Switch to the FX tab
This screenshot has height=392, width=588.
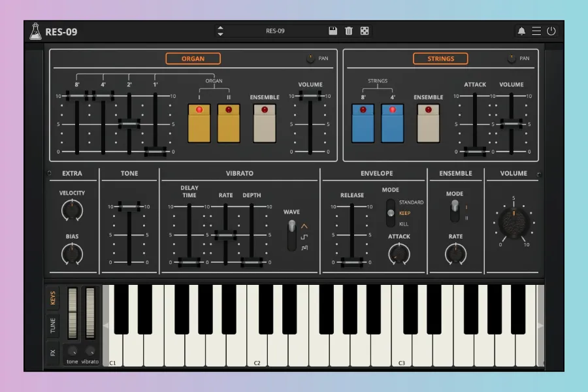point(53,352)
